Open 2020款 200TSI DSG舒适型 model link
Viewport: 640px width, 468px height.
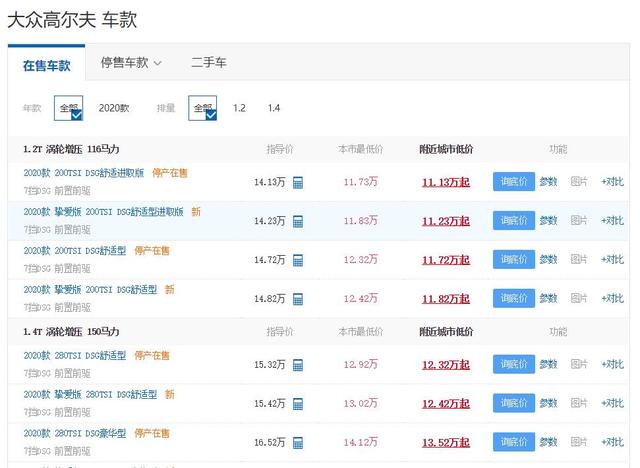click(75, 251)
